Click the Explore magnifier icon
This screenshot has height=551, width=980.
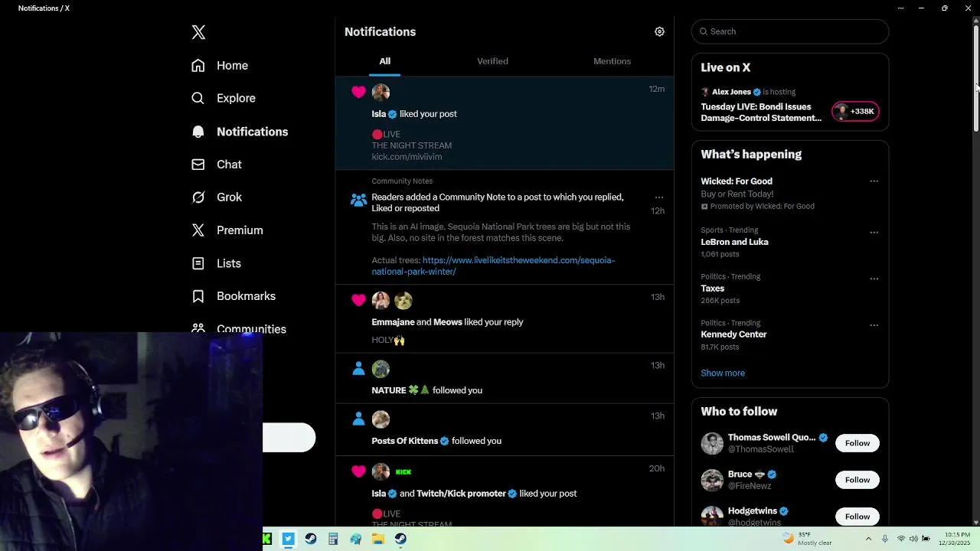coord(198,98)
